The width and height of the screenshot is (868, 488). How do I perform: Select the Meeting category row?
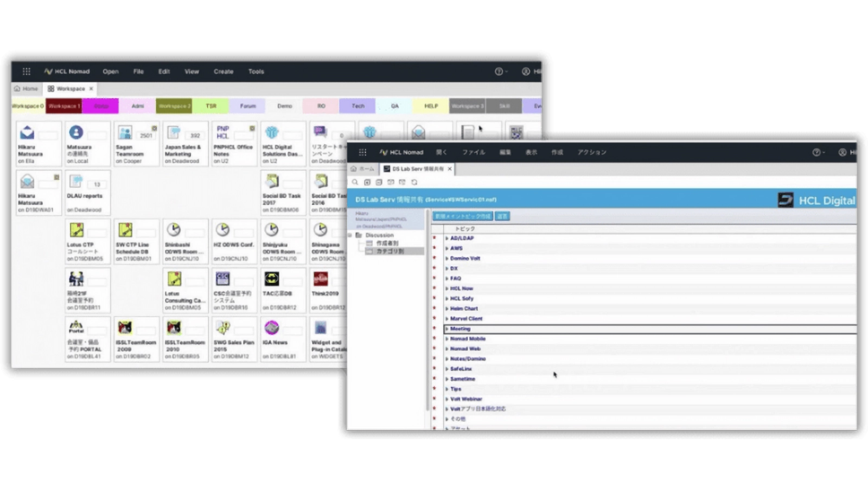tap(650, 329)
